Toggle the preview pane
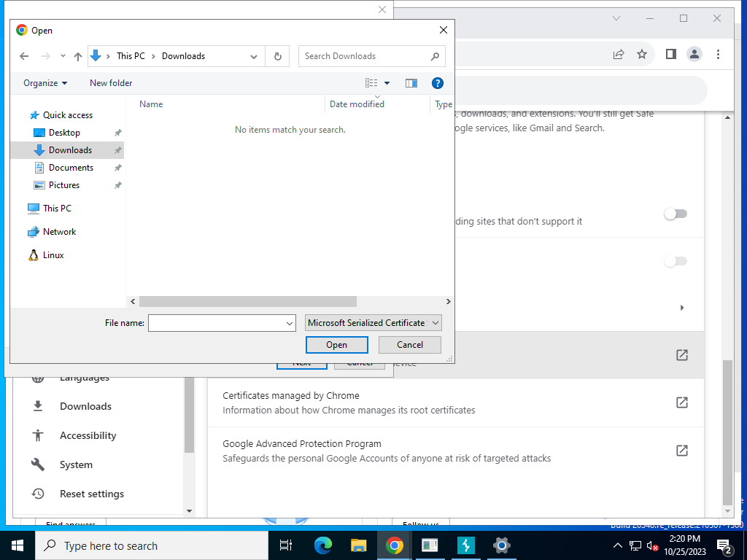The height and width of the screenshot is (560, 747). pos(411,83)
